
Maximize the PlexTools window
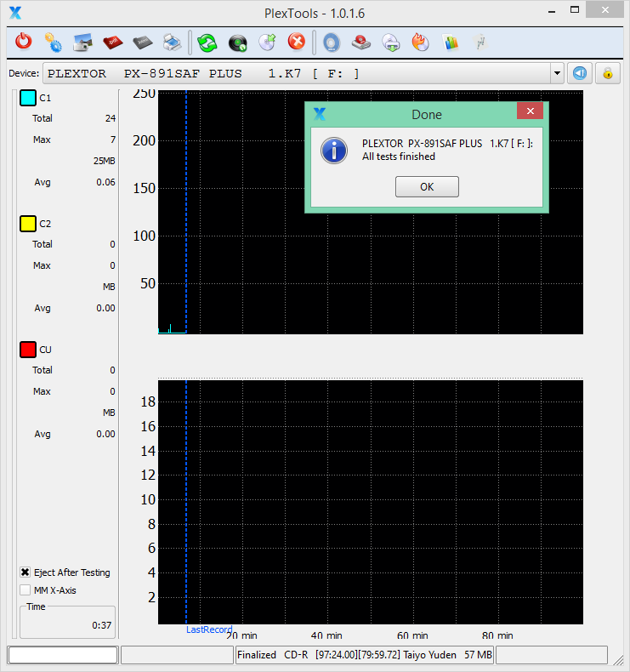pyautogui.click(x=575, y=10)
